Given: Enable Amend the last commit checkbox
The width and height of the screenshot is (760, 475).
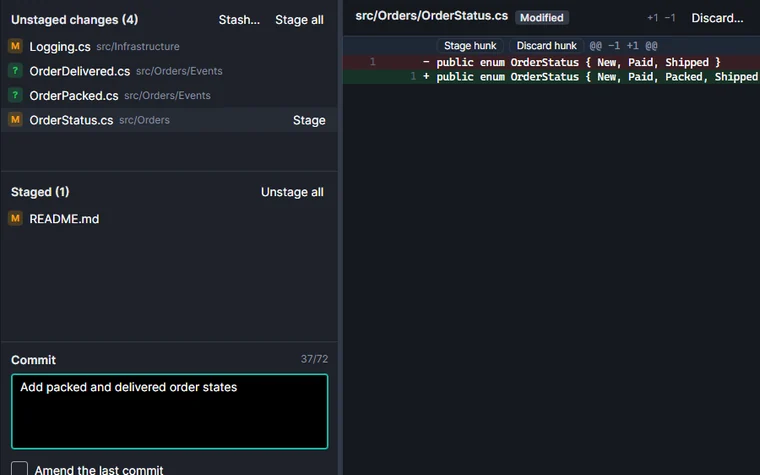Looking at the screenshot, I should coord(19,469).
